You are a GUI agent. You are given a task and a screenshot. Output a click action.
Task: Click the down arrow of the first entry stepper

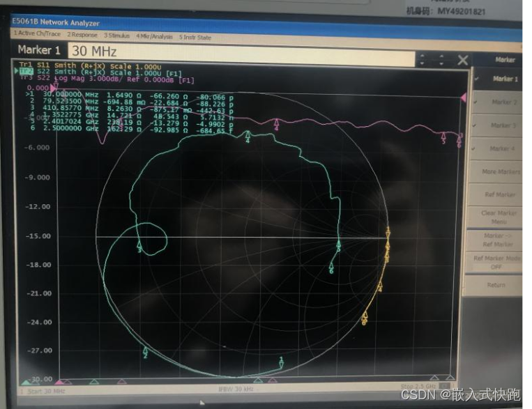pos(422,63)
